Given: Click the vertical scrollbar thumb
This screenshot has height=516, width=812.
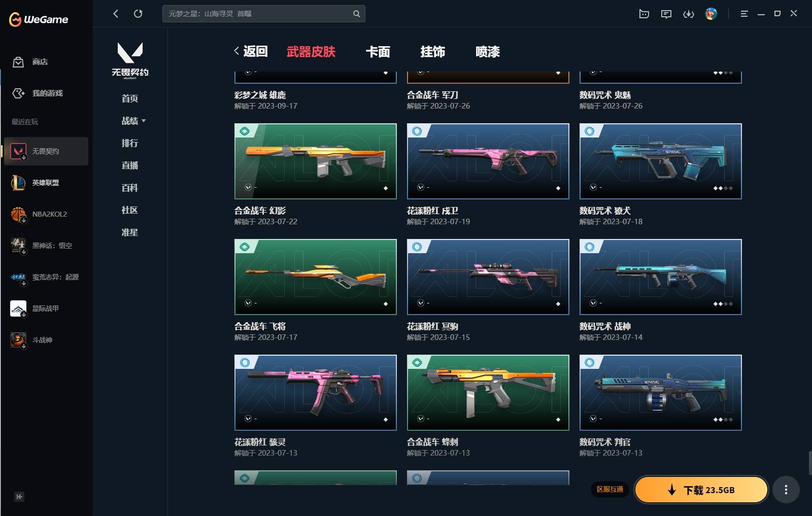Looking at the screenshot, I should (810, 462).
